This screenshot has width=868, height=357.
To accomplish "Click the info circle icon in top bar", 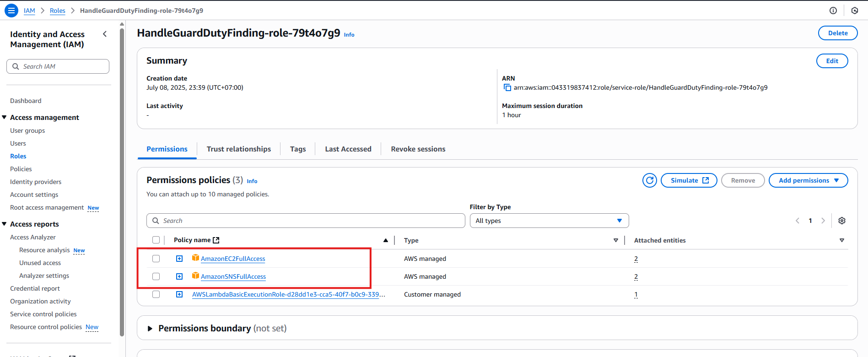I will pyautogui.click(x=833, y=11).
